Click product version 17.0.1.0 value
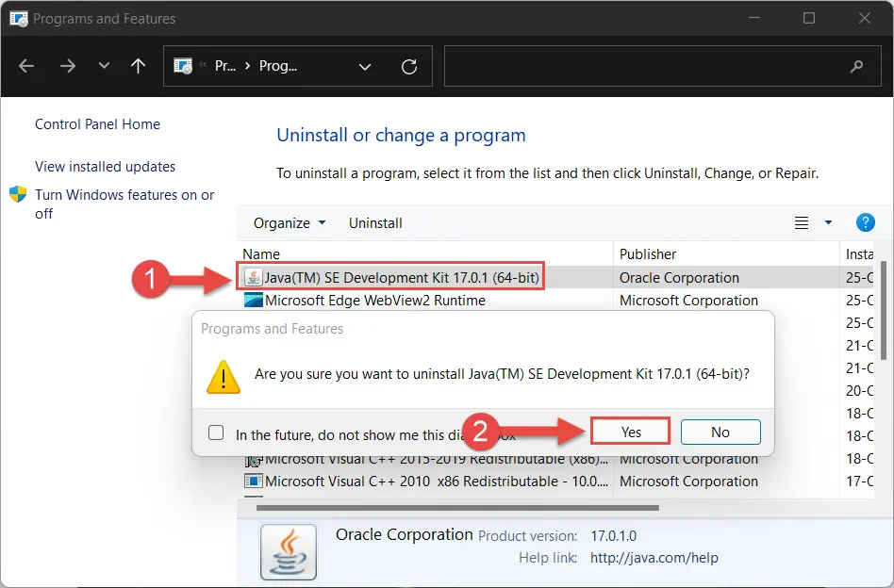 [614, 535]
